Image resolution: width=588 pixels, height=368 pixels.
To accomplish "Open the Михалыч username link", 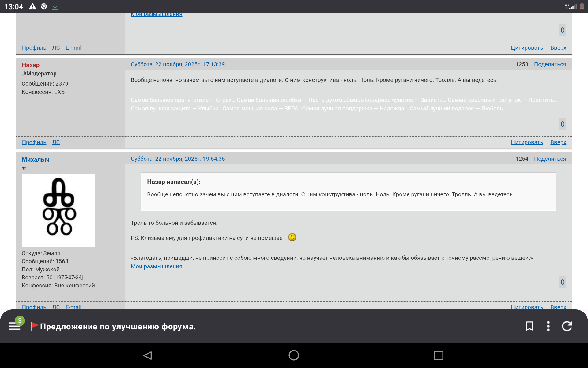I will pyautogui.click(x=36, y=159).
